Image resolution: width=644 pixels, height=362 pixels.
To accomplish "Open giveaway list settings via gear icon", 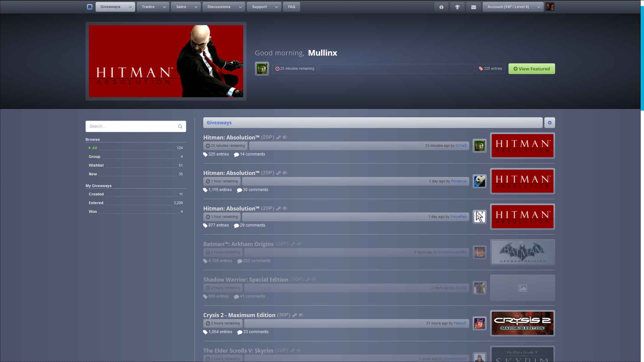I will coord(549,123).
